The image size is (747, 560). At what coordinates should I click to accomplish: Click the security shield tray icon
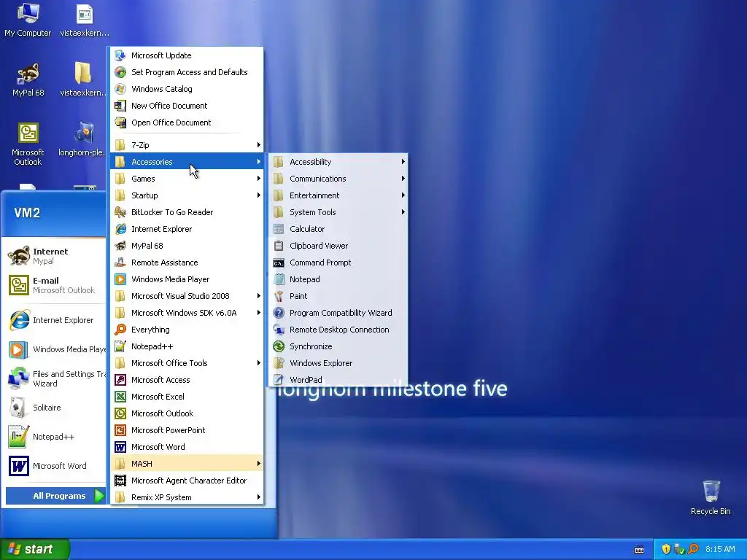(x=666, y=549)
